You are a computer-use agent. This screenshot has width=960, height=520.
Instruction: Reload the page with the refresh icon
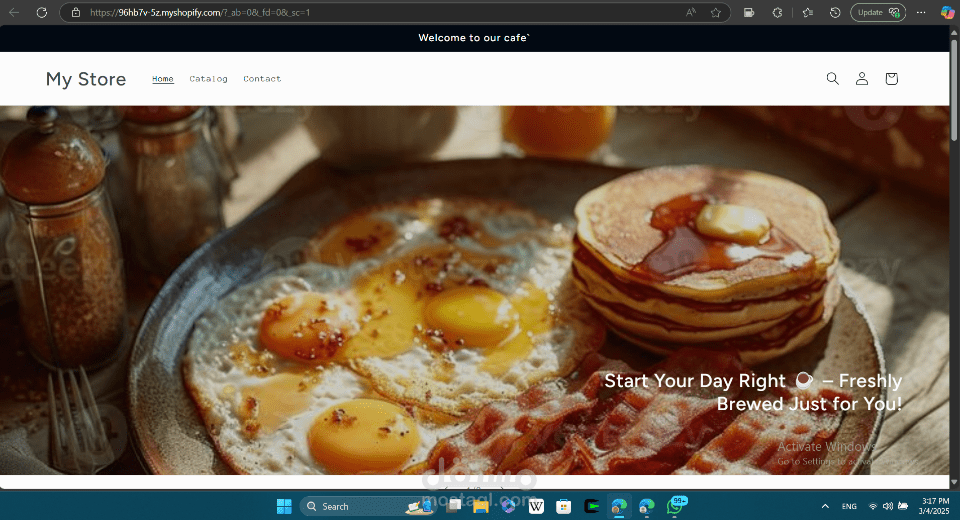[x=42, y=12]
